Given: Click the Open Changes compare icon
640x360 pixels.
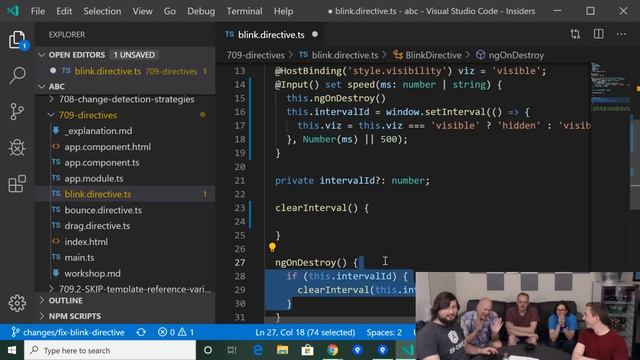Looking at the screenshot, I should click(575, 34).
